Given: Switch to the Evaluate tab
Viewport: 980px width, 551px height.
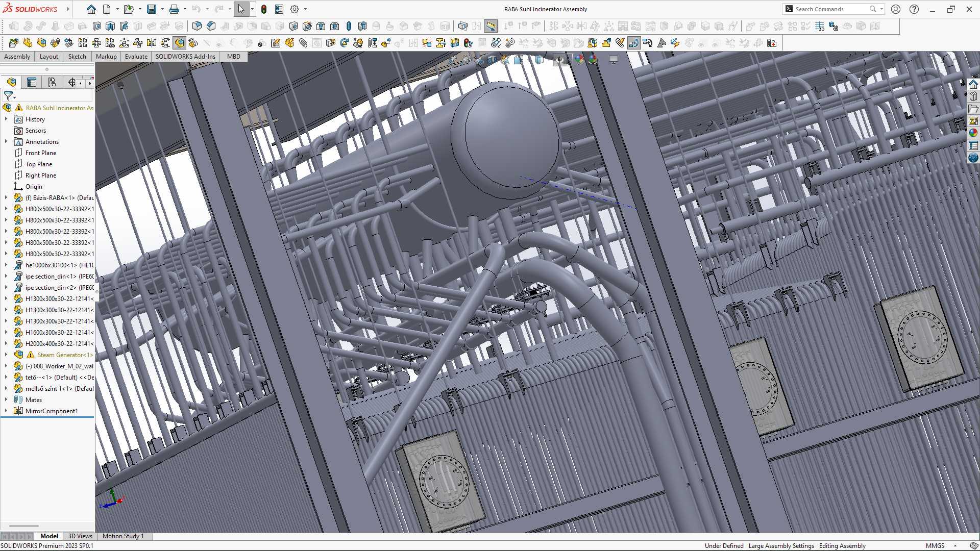Looking at the screenshot, I should tap(136, 57).
